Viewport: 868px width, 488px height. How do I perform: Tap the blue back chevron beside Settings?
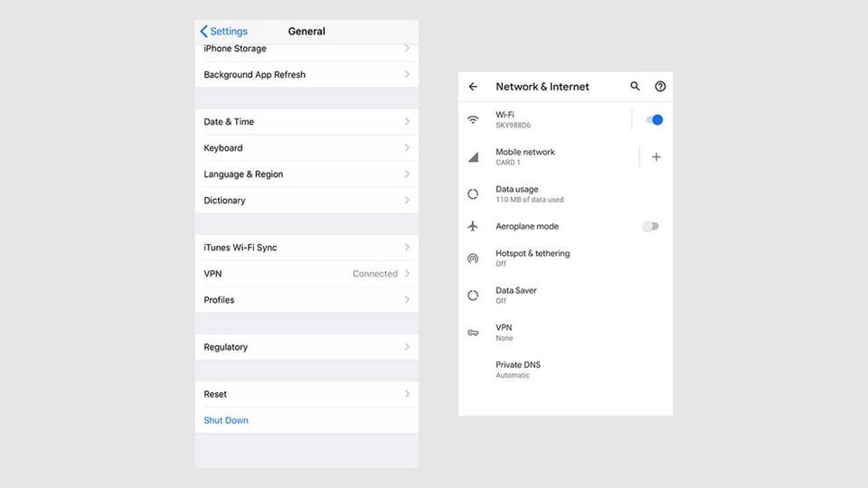click(203, 31)
